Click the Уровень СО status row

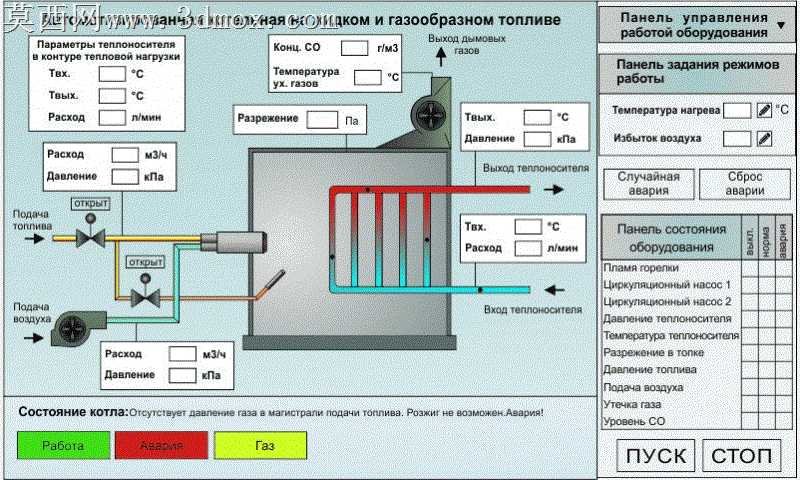(x=696, y=421)
